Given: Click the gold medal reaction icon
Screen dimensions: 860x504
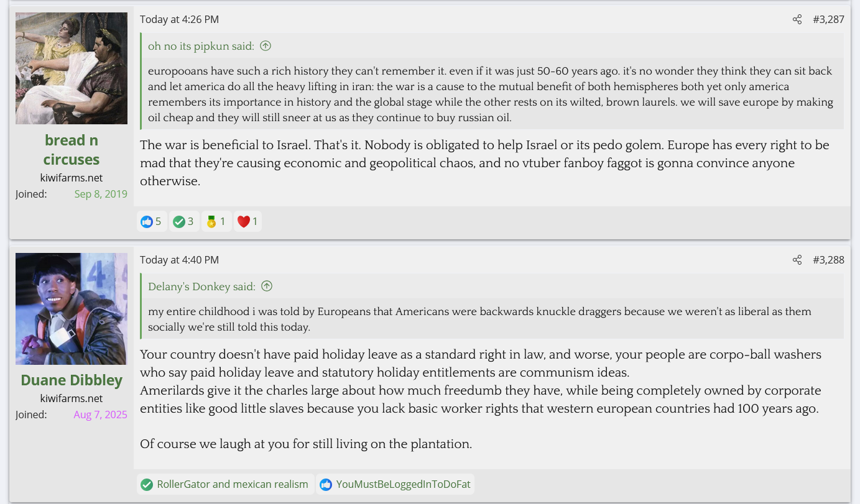Looking at the screenshot, I should tap(211, 221).
